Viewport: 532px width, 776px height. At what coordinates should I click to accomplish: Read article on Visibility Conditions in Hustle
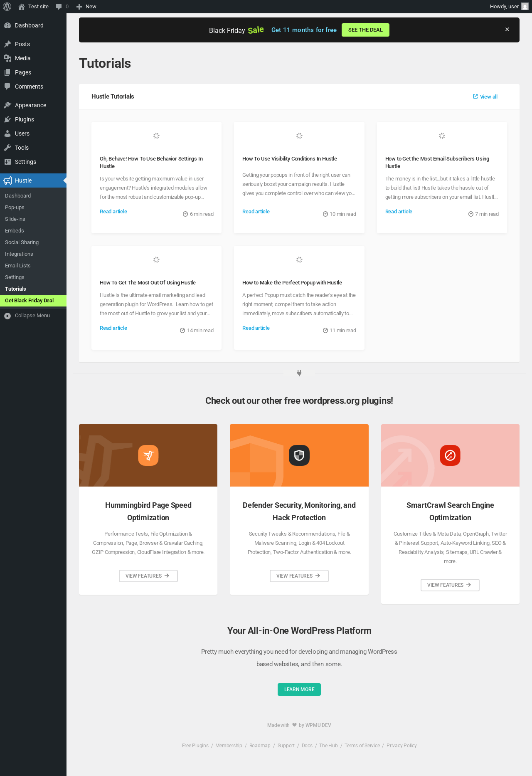click(x=256, y=212)
